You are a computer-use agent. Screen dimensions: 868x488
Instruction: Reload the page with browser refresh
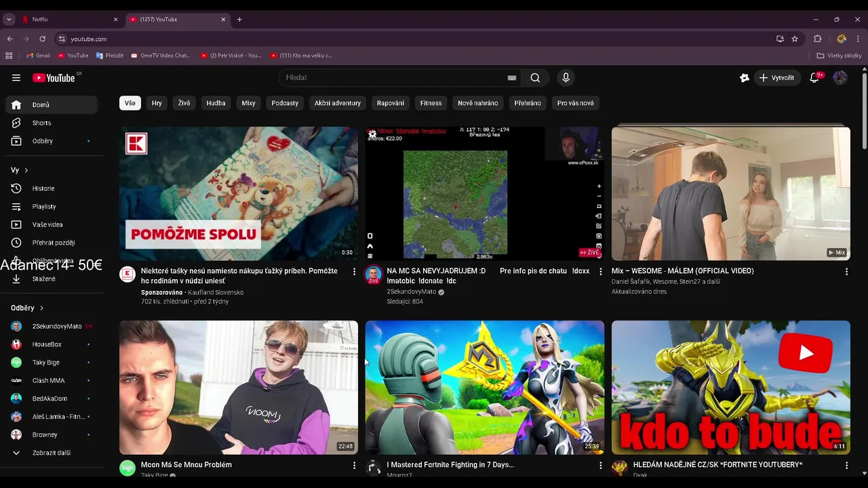coord(42,39)
